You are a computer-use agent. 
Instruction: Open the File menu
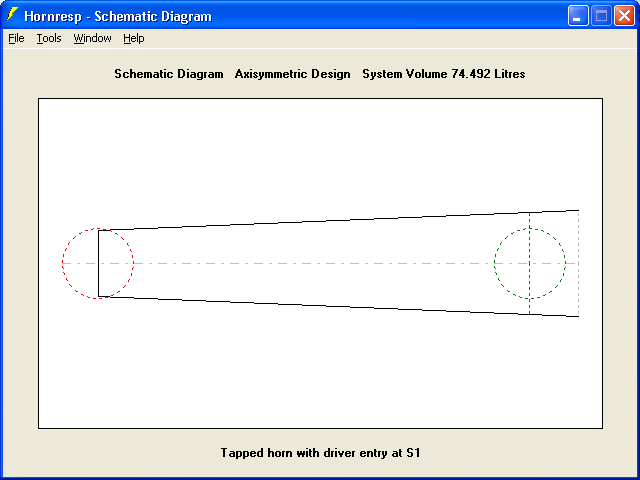[16, 38]
